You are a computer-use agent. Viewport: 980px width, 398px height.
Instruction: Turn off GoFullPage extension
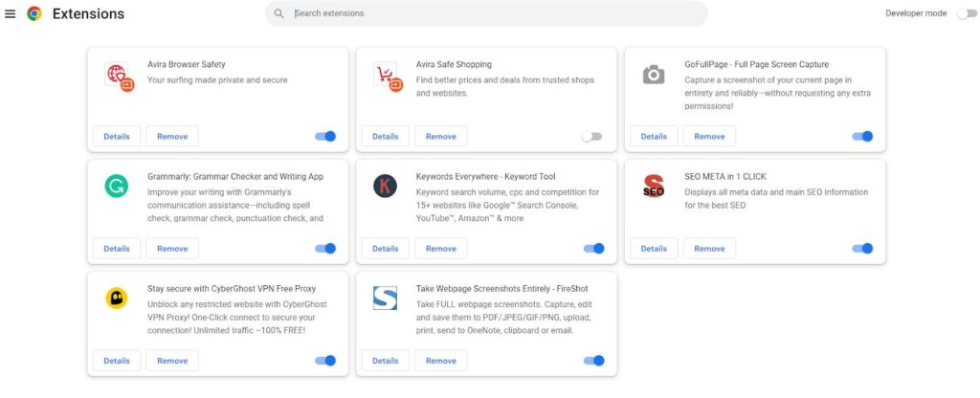862,136
